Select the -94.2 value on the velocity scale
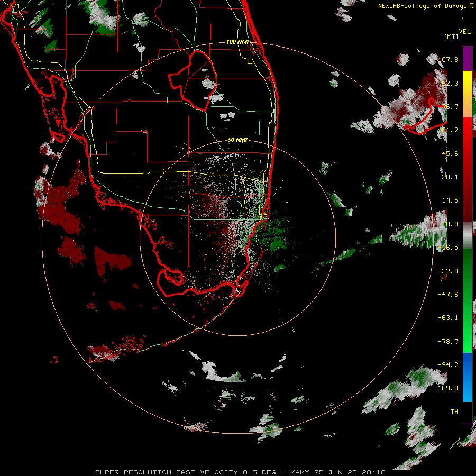 click(448, 365)
